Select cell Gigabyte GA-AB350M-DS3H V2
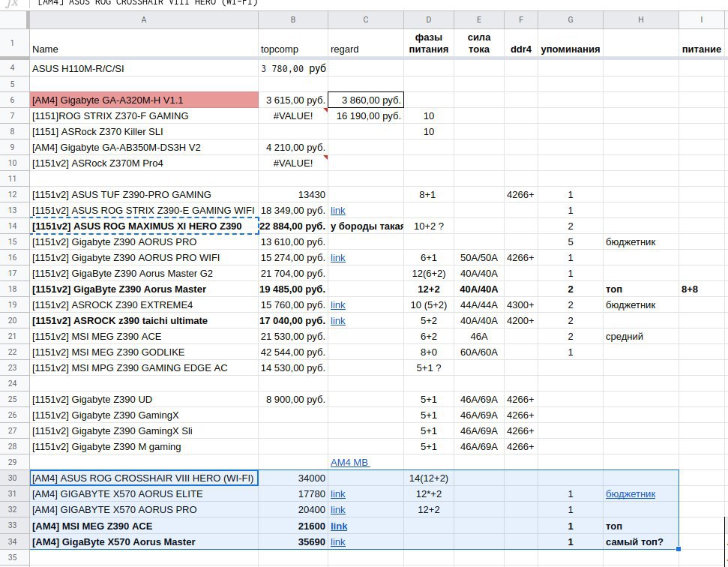This screenshot has width=728, height=567. (144, 148)
